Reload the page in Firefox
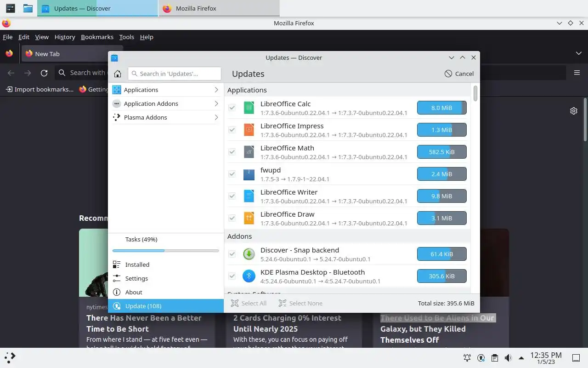 click(x=44, y=73)
